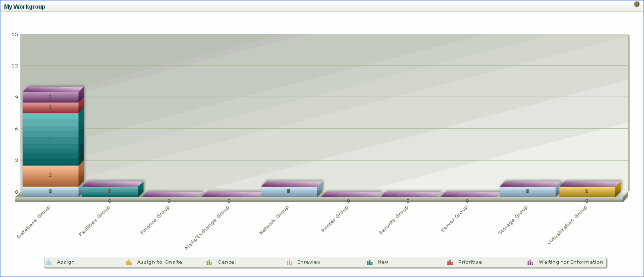The height and width of the screenshot is (277, 644).
Task: Click the light blue bar for Storage Group
Action: coord(527,192)
